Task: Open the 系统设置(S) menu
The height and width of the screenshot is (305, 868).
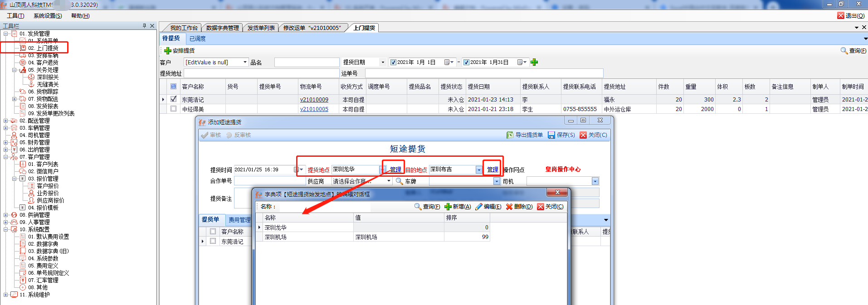Action: coord(48,16)
